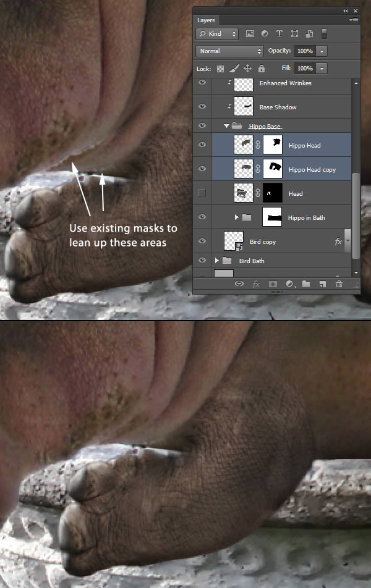Filter layers by pixel layer type
The width and height of the screenshot is (371, 588).
(x=250, y=34)
